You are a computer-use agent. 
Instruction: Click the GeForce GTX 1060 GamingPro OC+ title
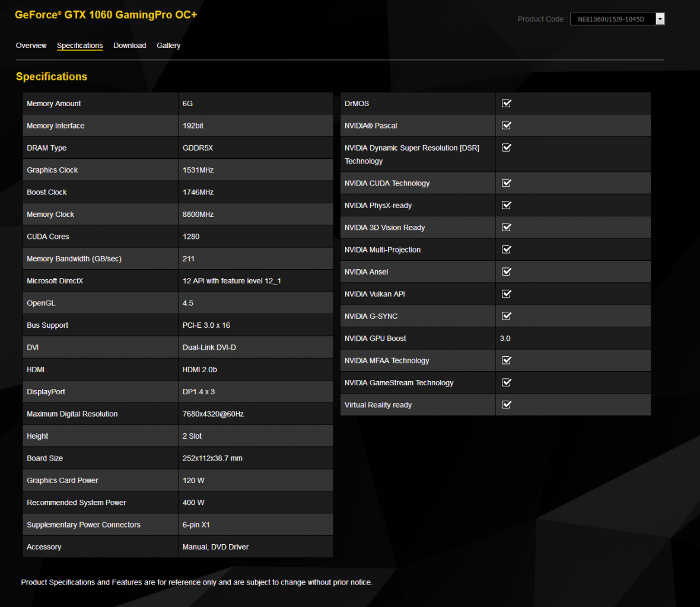106,15
